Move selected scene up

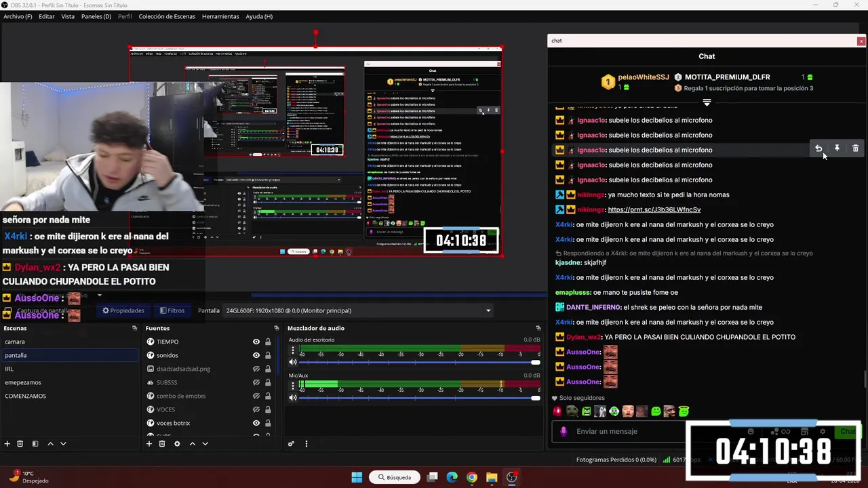pyautogui.click(x=50, y=444)
